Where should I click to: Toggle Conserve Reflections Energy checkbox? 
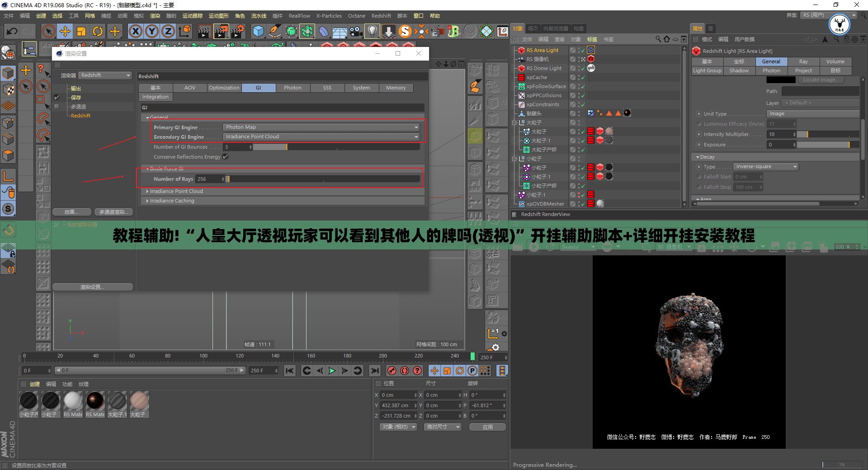point(225,157)
